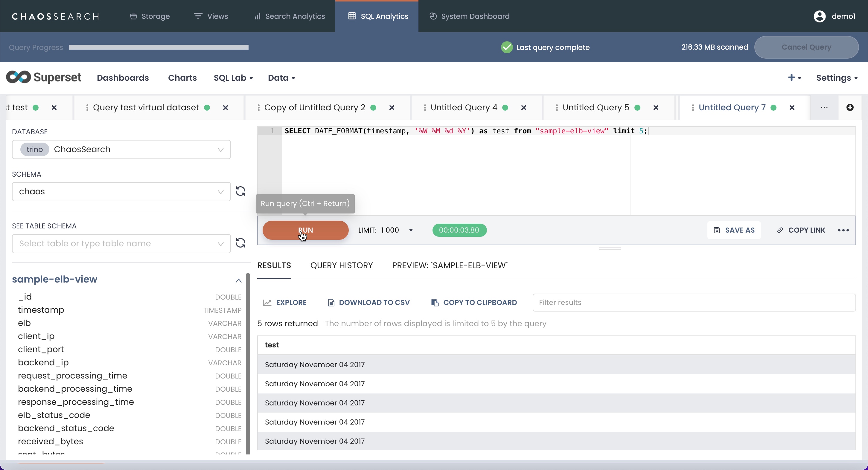This screenshot has width=868, height=470.
Task: Click the Query Progress bar
Action: click(159, 48)
